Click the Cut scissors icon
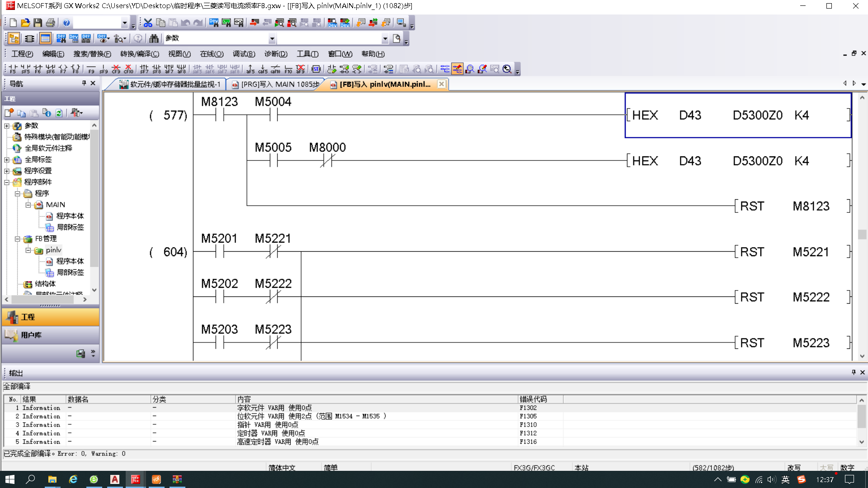This screenshot has height=488, width=868. (148, 23)
